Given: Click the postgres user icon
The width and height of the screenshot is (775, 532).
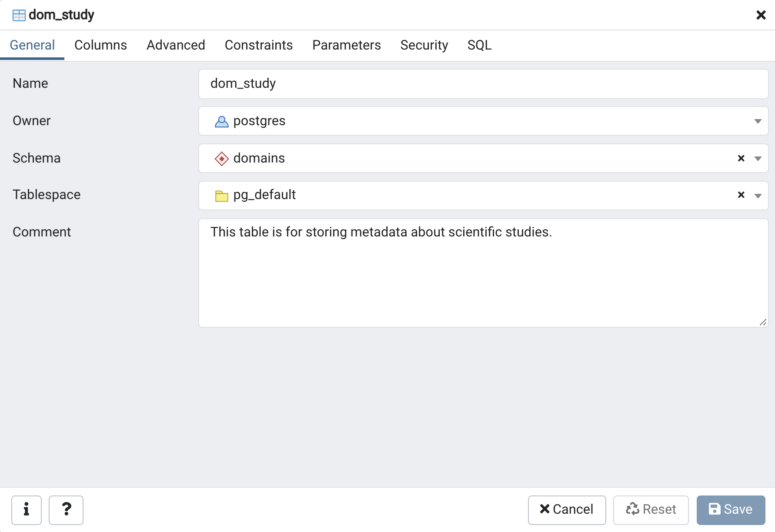Looking at the screenshot, I should tap(221, 121).
